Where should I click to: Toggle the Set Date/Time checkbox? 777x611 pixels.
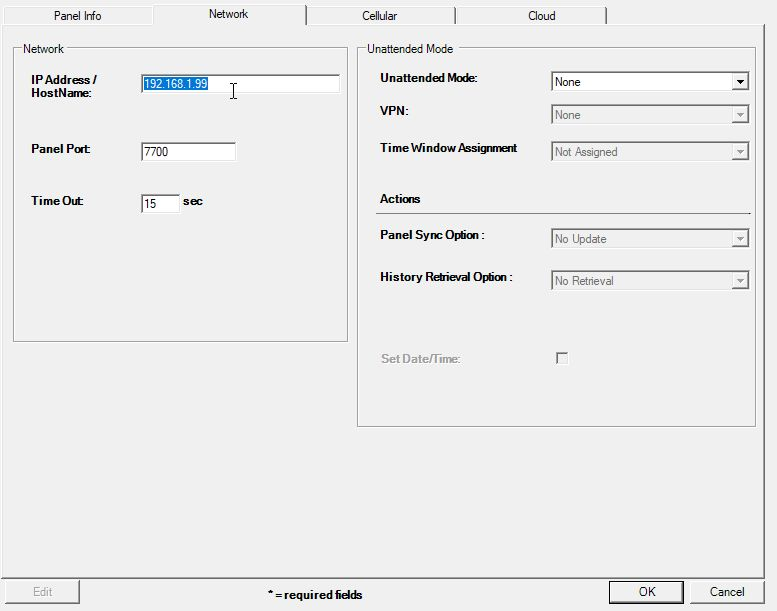(562, 359)
